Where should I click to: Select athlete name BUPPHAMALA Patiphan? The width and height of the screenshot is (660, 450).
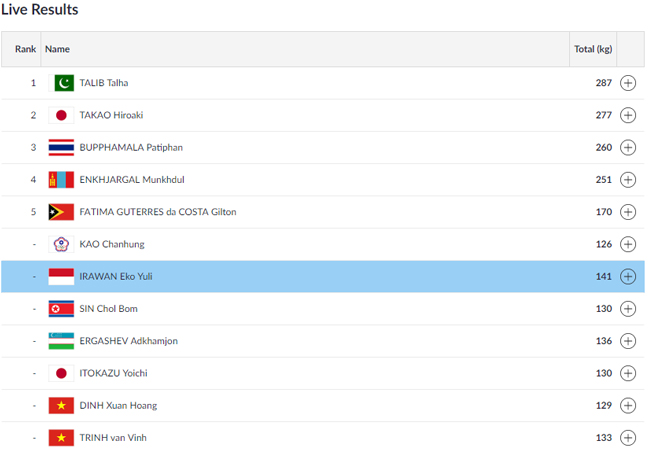(x=131, y=147)
